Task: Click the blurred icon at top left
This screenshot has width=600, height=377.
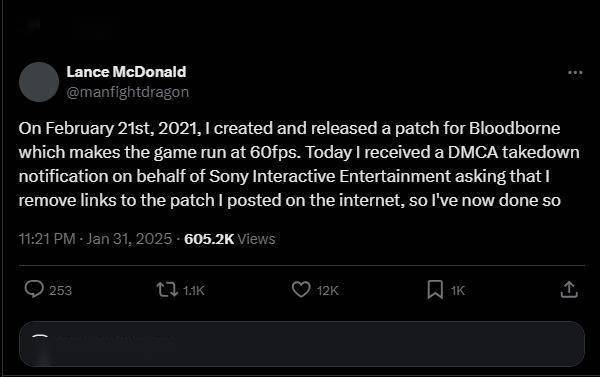Action: tap(34, 25)
